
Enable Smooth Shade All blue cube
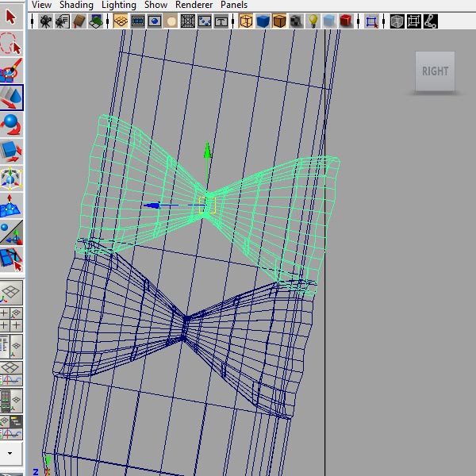point(263,21)
